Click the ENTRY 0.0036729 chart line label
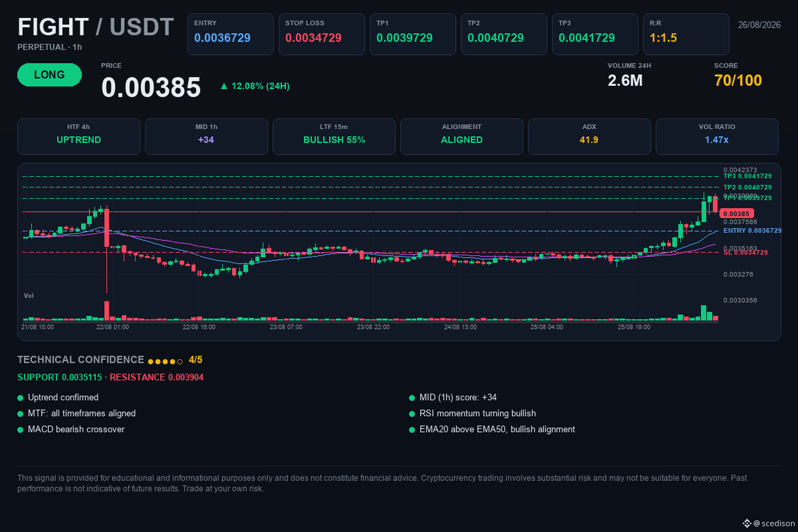 (752, 231)
